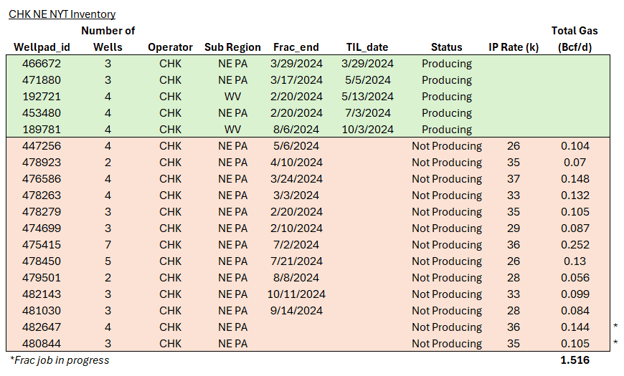Click the Frac job in progress footnote
624x376 pixels.
59,360
